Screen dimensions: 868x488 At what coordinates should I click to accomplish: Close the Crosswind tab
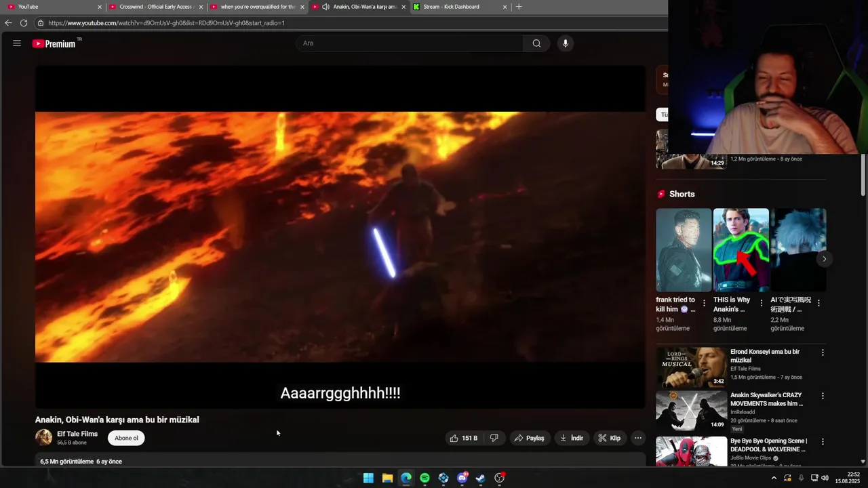pyautogui.click(x=201, y=7)
